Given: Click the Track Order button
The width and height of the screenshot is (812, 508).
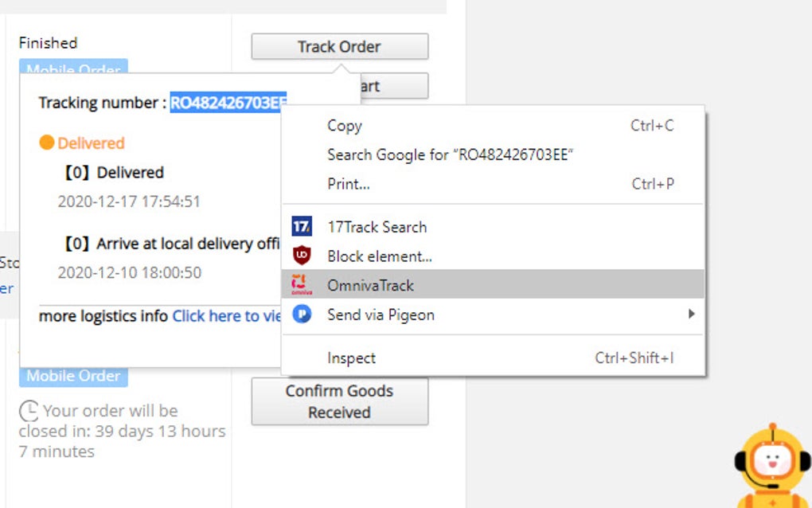Looking at the screenshot, I should [x=339, y=46].
